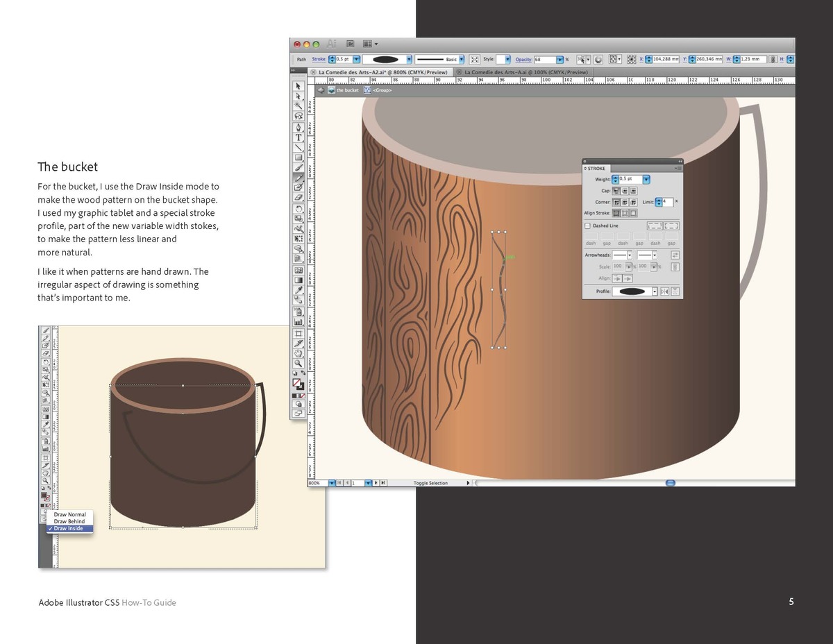Select the Hand tool
Viewport: 833px width, 644px height.
pyautogui.click(x=298, y=352)
